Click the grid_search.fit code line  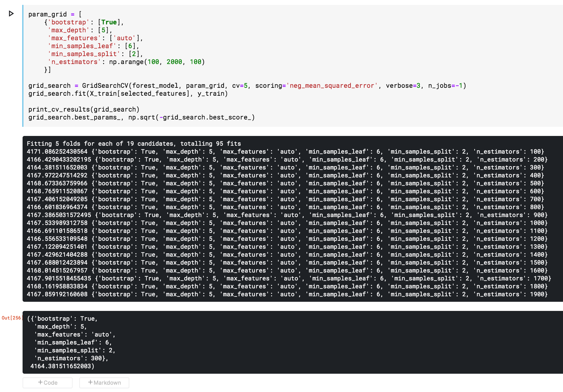pyautogui.click(x=128, y=94)
